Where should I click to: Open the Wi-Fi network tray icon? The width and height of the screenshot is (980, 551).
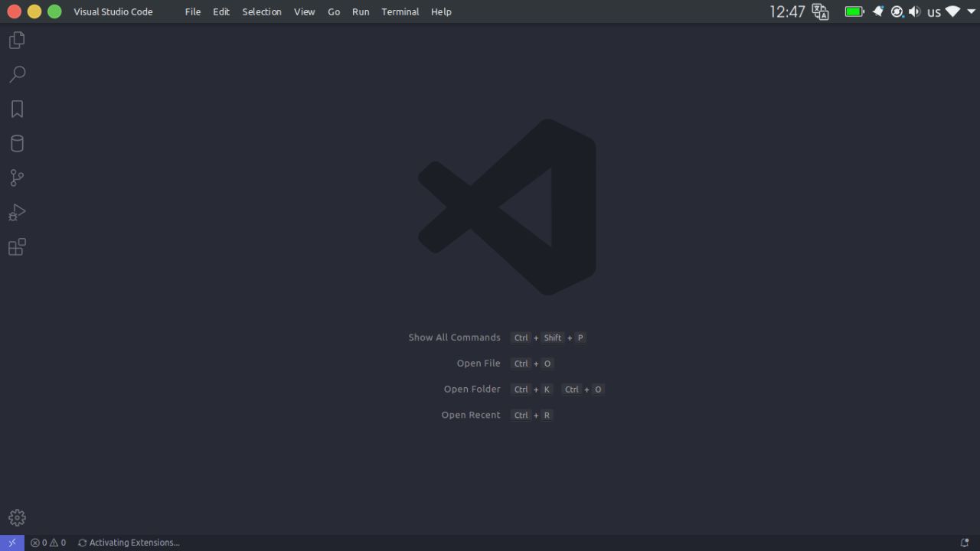click(952, 11)
